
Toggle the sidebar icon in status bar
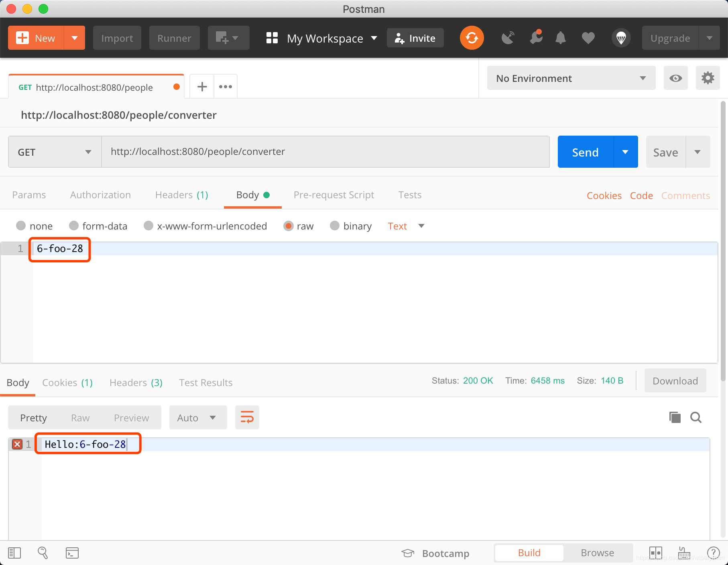(x=14, y=553)
